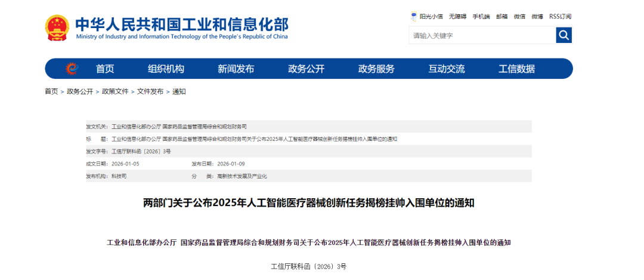Open the 组织机构 navigation tab
Screen dimensions: 644x280
(x=166, y=69)
